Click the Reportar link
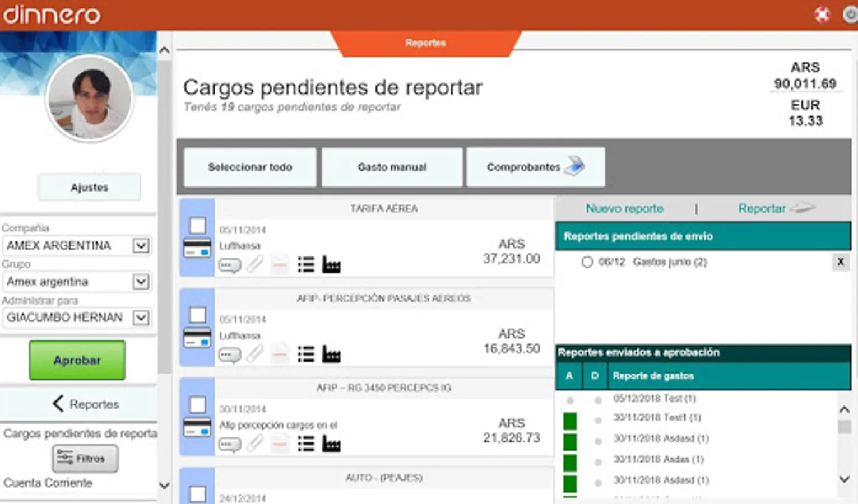Viewport: 858px width, 504px height. point(776,208)
